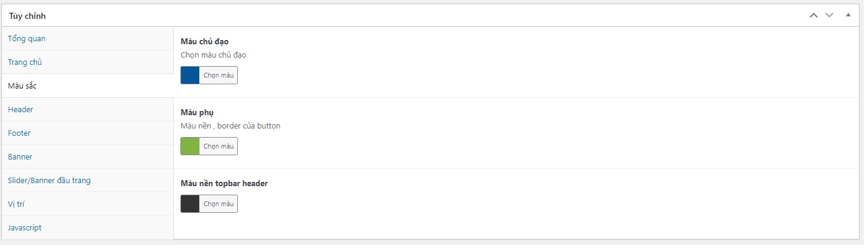Click the move-down arrow in Tùy chỉnh panel header
The image size is (868, 248).
click(x=829, y=15)
